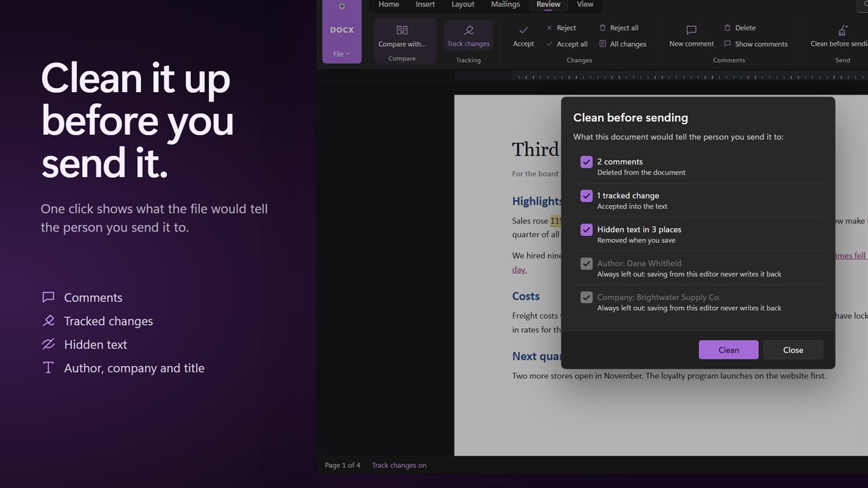Uncheck the 2 comments checkbox
868x488 pixels.
click(587, 162)
